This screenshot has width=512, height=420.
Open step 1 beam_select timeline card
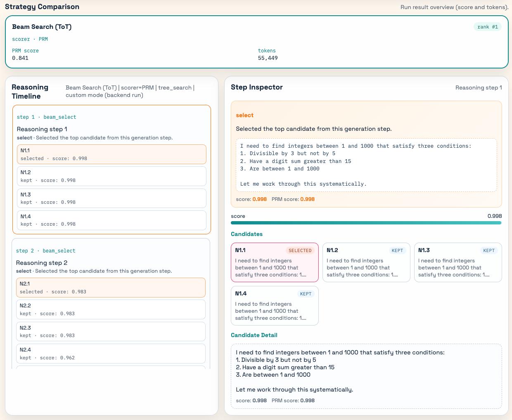click(x=111, y=170)
